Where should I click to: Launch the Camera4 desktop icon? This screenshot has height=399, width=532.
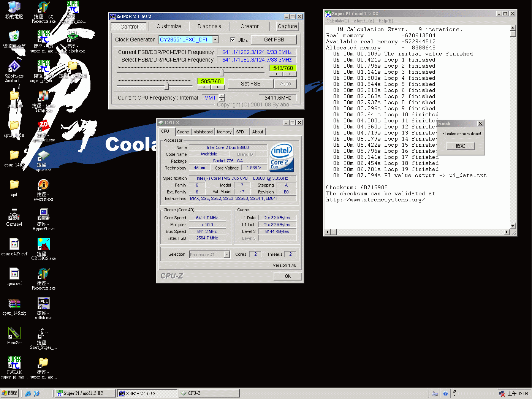(x=14, y=218)
